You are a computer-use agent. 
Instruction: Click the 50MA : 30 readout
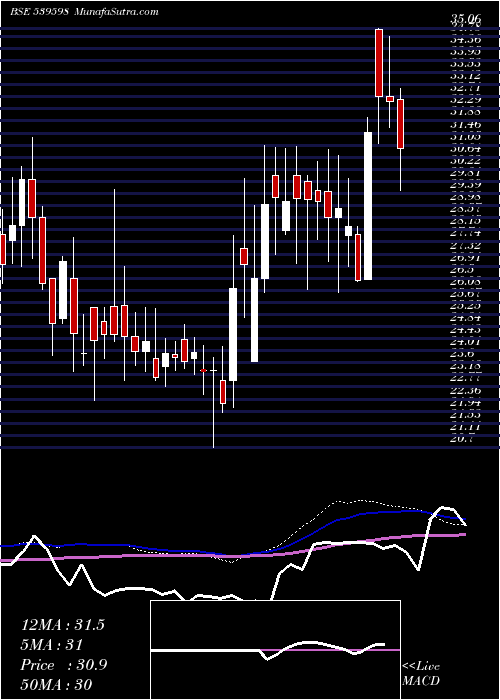click(56, 685)
